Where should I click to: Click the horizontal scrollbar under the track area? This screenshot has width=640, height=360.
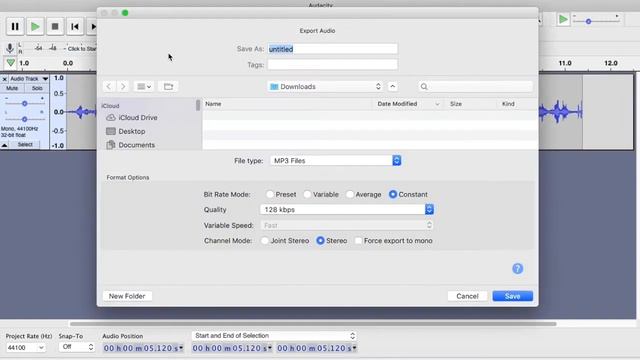(313, 324)
